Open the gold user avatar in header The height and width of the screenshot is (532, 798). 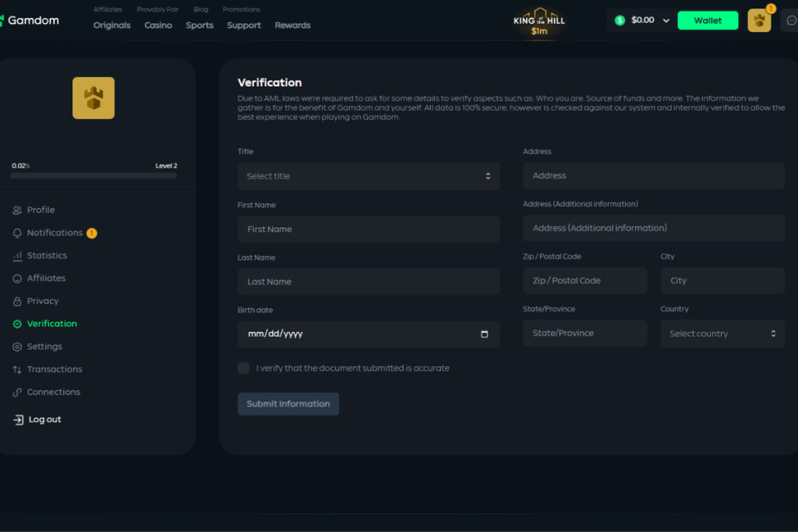759,21
